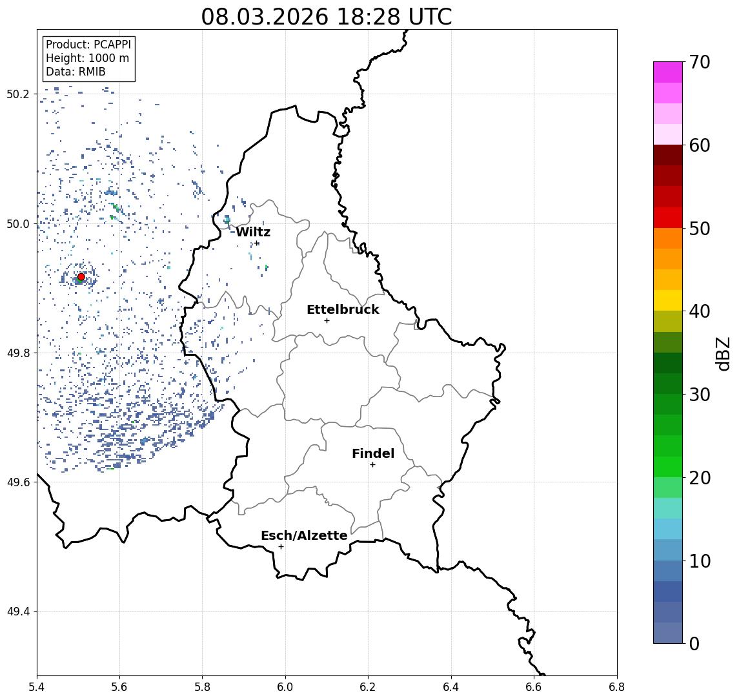Click the yellow colorbar segment at 40
The height and width of the screenshot is (700, 739).
coord(668,300)
